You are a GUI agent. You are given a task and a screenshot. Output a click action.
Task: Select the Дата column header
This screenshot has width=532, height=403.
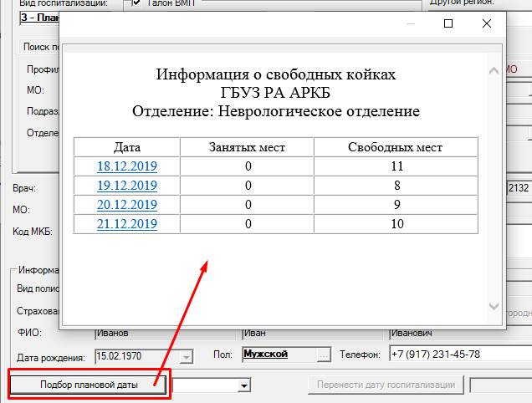click(126, 147)
